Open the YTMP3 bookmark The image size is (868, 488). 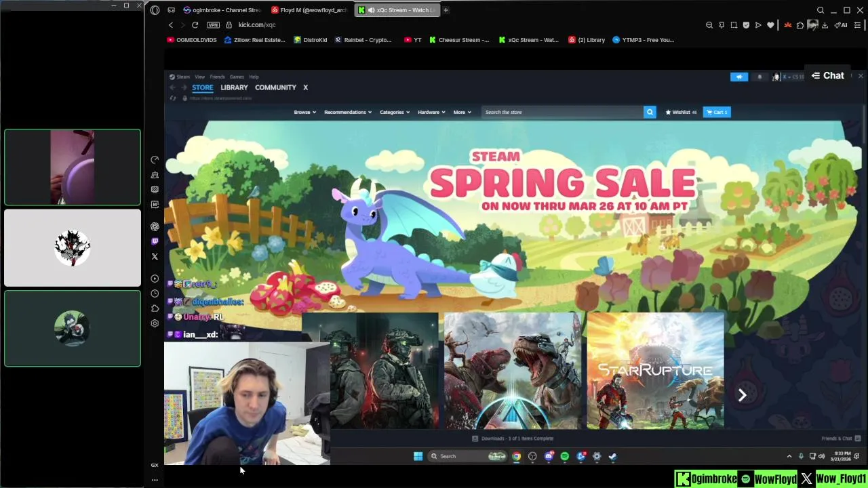[x=644, y=40]
